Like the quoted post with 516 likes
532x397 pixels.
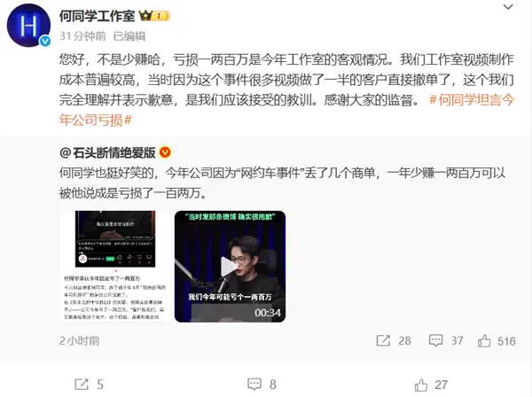pos(497,340)
